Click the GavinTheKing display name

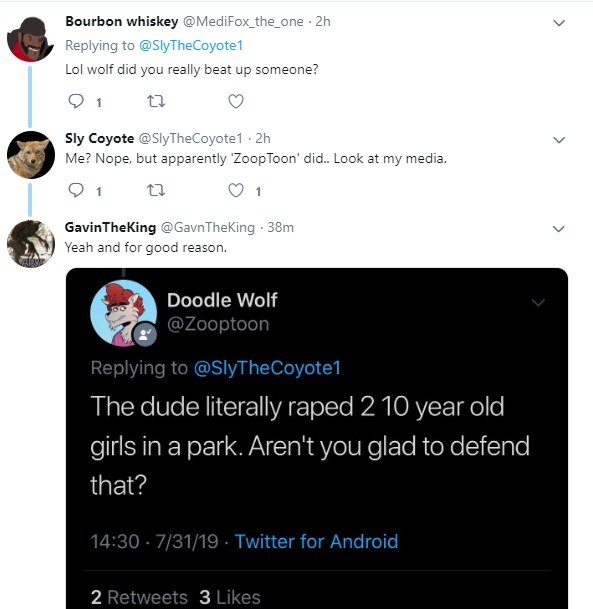click(x=110, y=227)
